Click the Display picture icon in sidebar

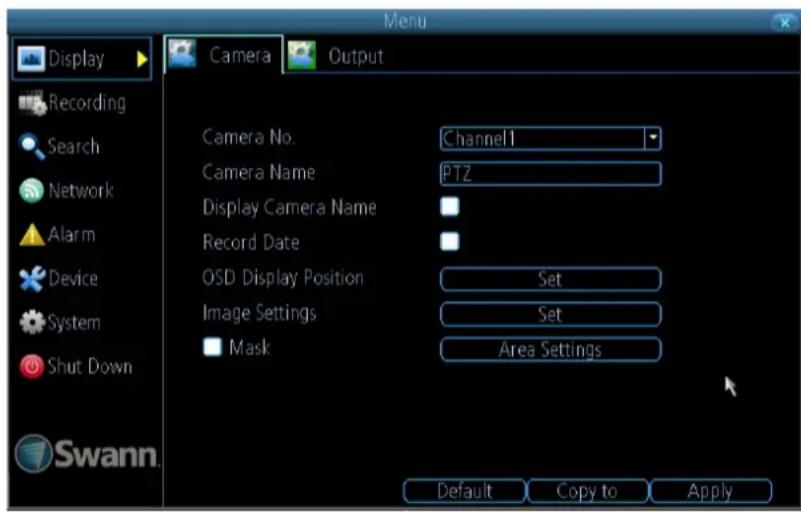pos(31,59)
